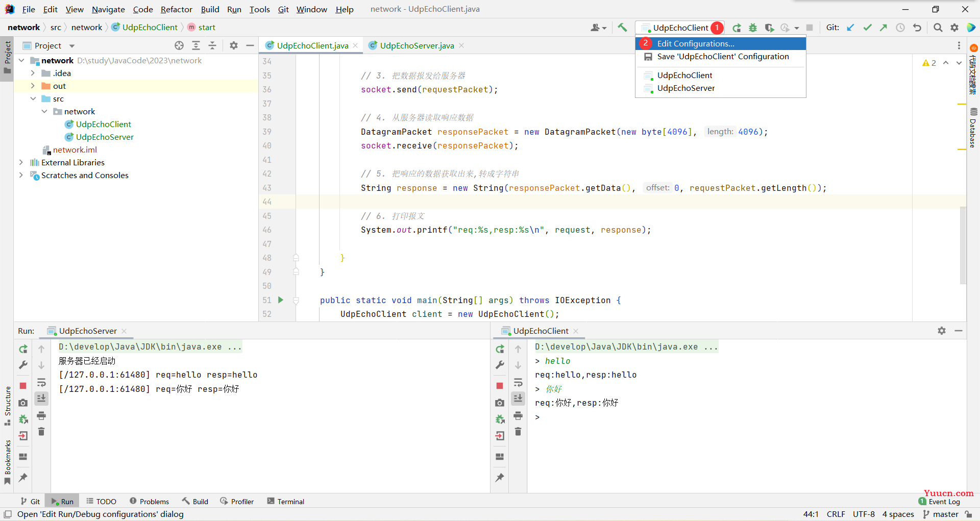980x521 pixels.
Task: Select opened file target icon in Project panel
Action: pyautogui.click(x=179, y=45)
